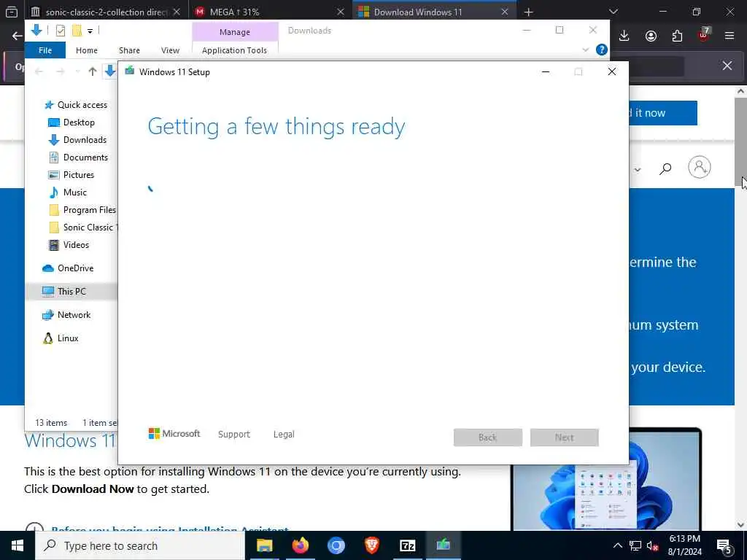The height and width of the screenshot is (560, 747).
Task: Open the list all tabs dropdown
Action: click(x=614, y=12)
